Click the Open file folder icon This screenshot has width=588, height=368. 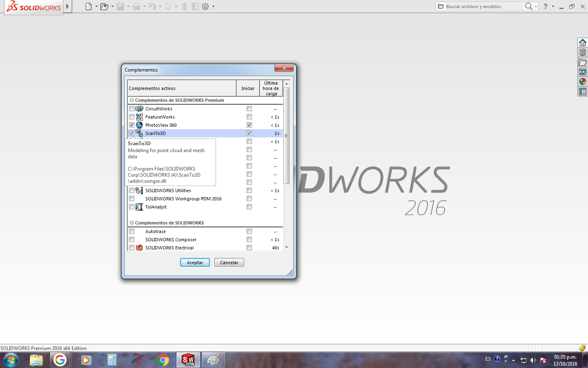104,7
